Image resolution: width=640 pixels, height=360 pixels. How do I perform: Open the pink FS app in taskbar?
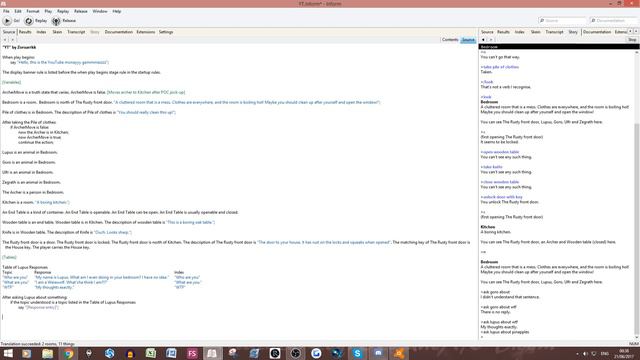[192, 353]
